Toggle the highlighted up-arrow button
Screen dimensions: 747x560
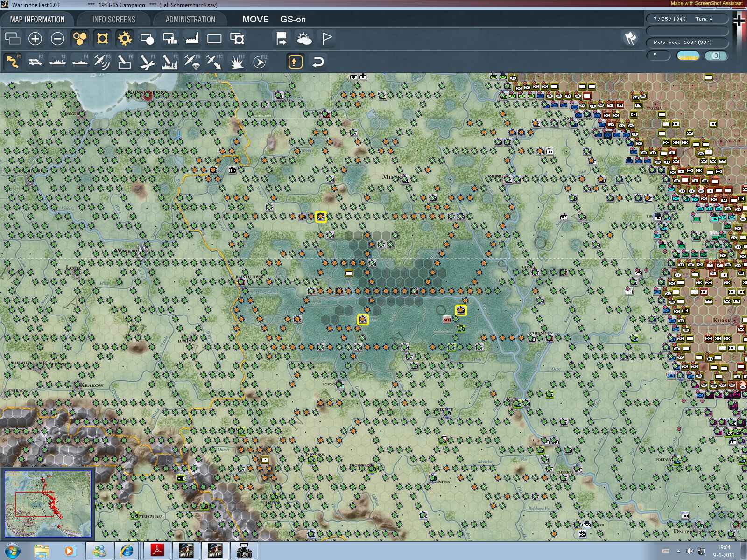click(295, 62)
